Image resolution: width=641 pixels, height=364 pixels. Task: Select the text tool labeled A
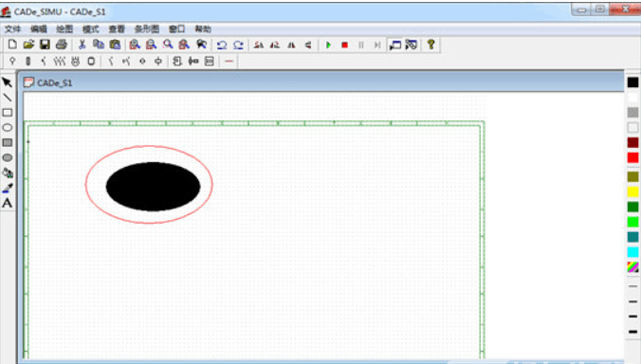point(7,203)
